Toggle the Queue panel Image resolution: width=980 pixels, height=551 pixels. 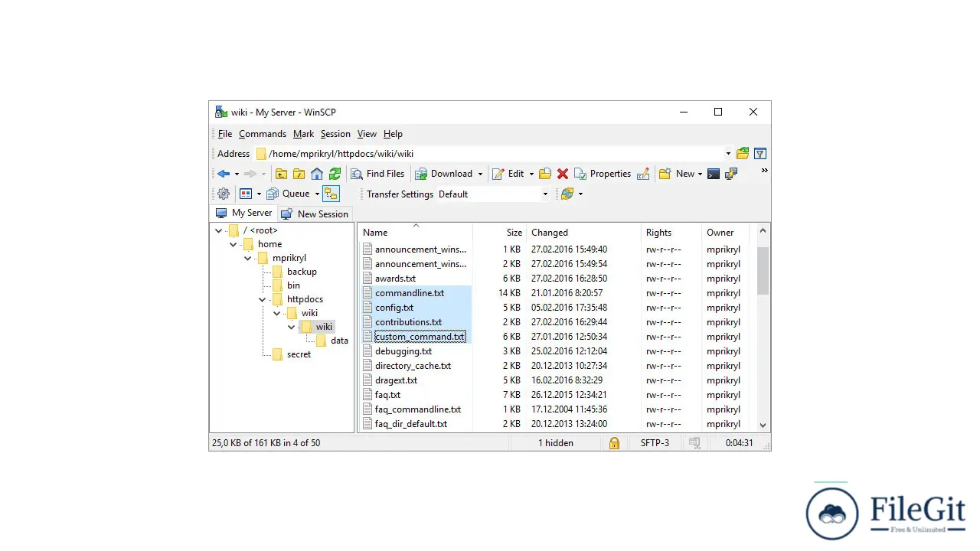(x=289, y=194)
